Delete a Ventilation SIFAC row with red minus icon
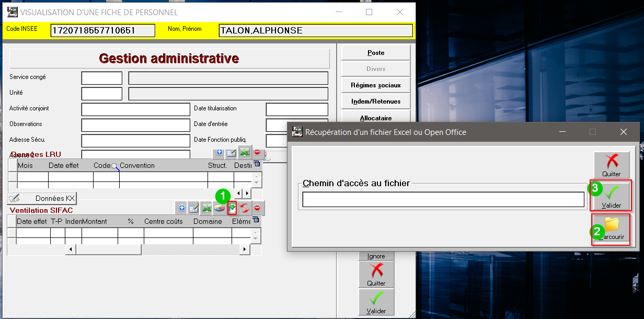 pyautogui.click(x=257, y=208)
